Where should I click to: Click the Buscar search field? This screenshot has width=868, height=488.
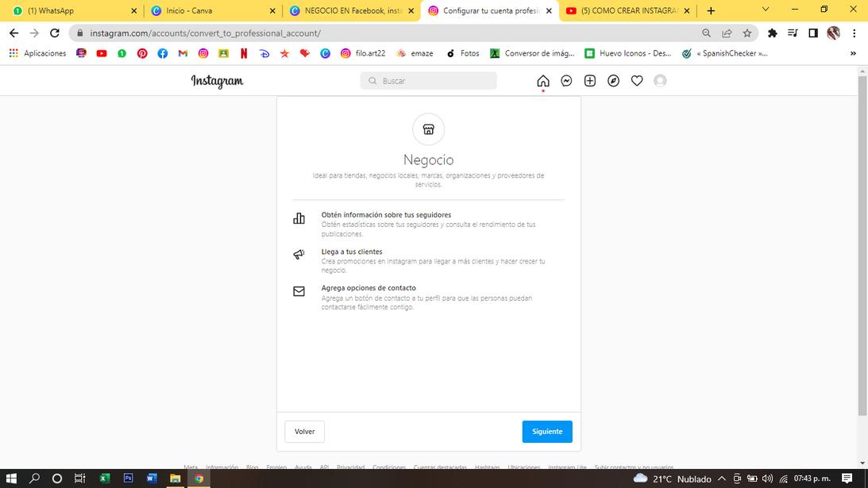pos(429,81)
